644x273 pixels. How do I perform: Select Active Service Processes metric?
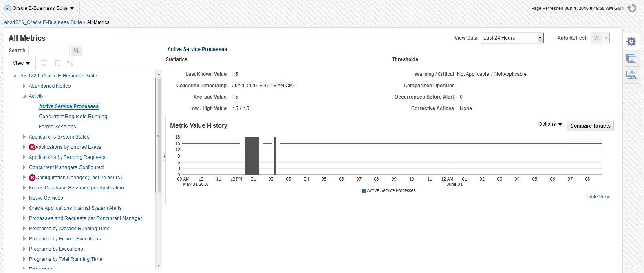point(69,106)
